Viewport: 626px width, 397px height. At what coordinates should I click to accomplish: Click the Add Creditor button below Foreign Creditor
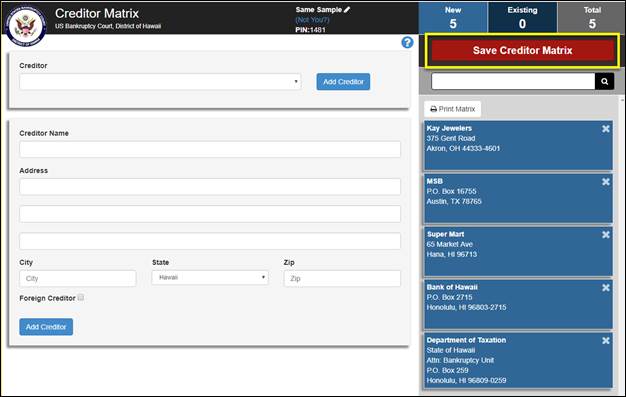tap(46, 327)
